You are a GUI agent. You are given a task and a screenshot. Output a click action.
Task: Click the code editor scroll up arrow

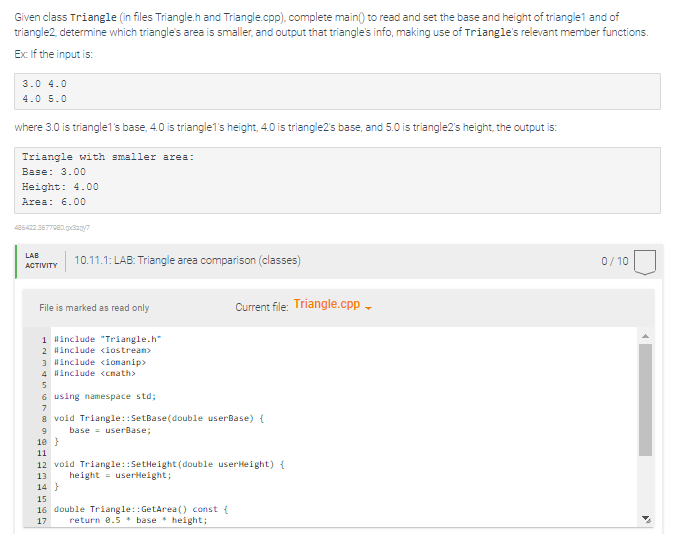tap(645, 336)
